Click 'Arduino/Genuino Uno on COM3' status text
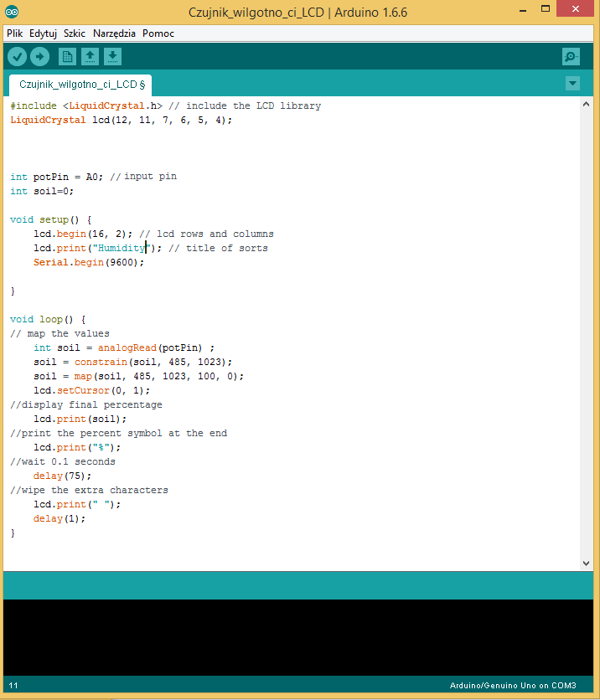This screenshot has width=600, height=700. point(513,686)
